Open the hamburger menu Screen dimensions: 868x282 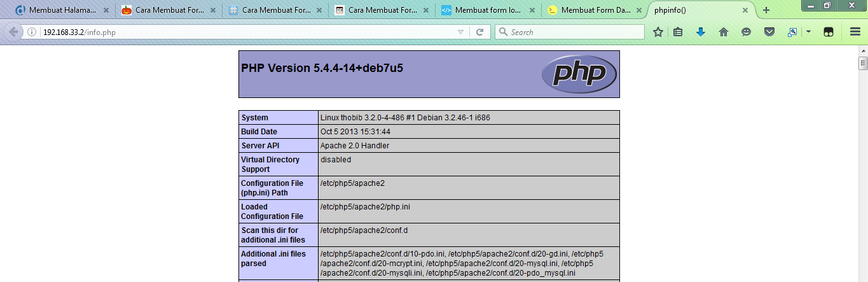pos(855,32)
